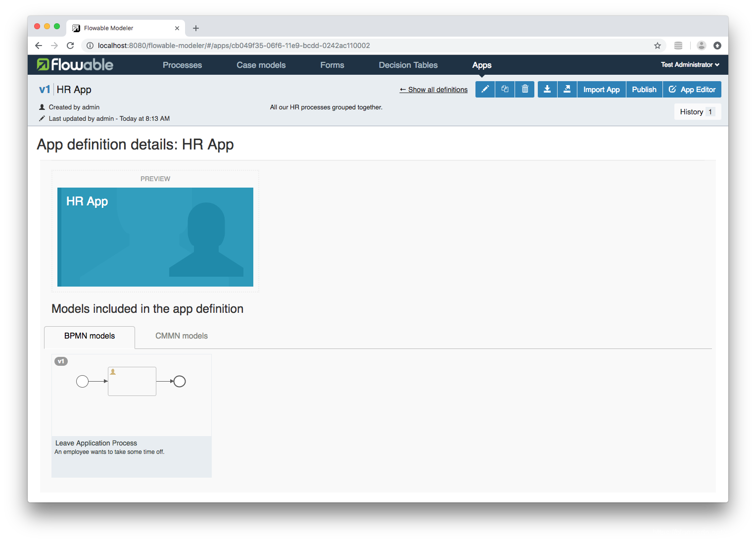Click the Models included in the app definition heading
The width and height of the screenshot is (756, 542).
[x=147, y=309]
